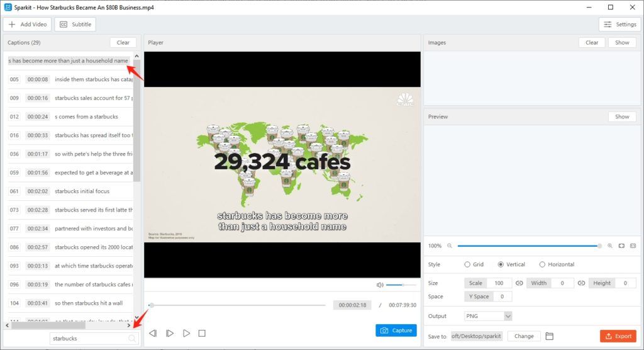This screenshot has width=644, height=350.
Task: Step forward one frame in player
Action: pos(170,333)
